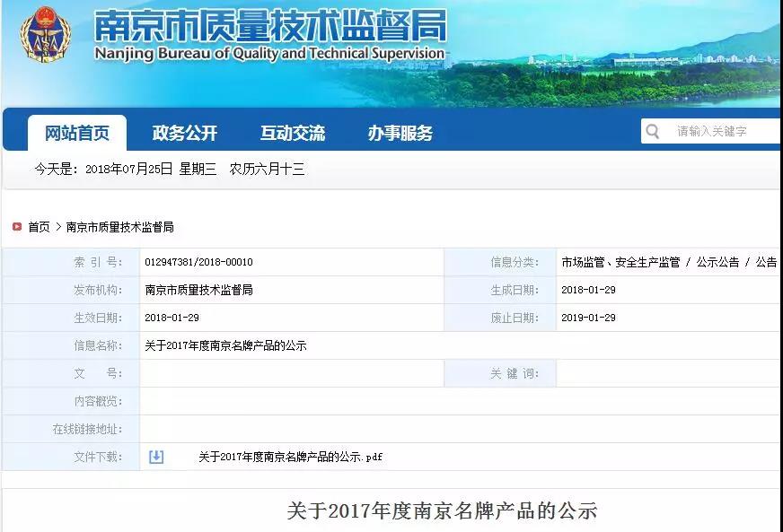The height and width of the screenshot is (532, 783).
Task: Click the Nanjing Bureau site title banner
Action: [x=270, y=35]
